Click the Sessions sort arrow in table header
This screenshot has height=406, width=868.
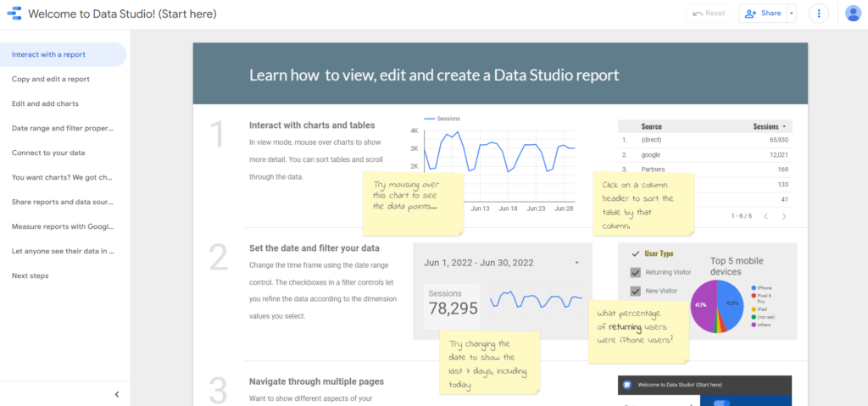784,127
